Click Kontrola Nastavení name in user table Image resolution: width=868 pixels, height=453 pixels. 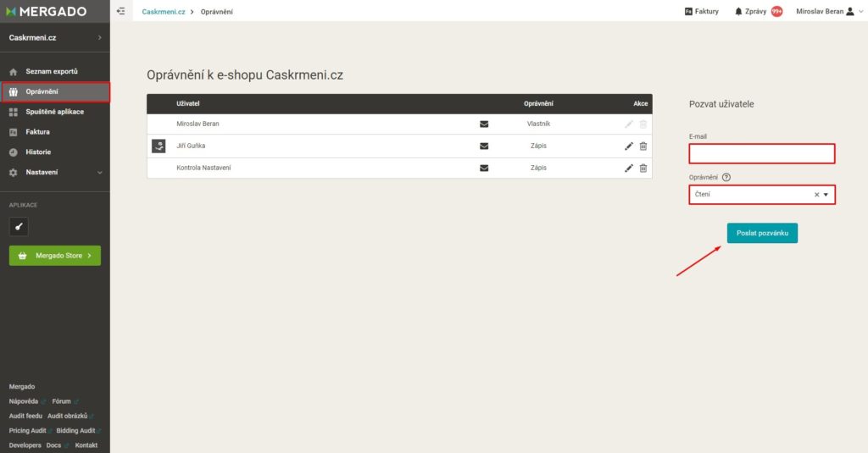[x=203, y=168]
